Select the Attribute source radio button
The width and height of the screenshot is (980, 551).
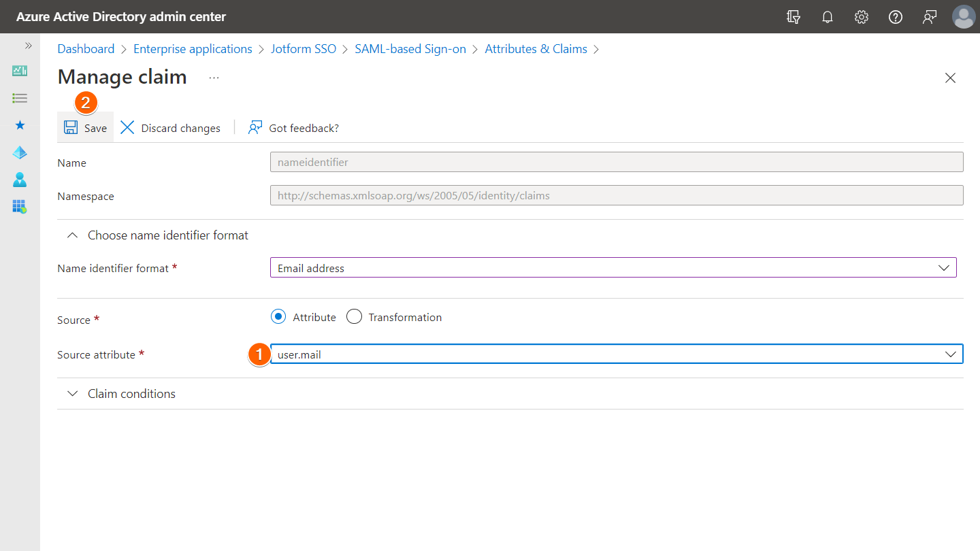click(278, 317)
